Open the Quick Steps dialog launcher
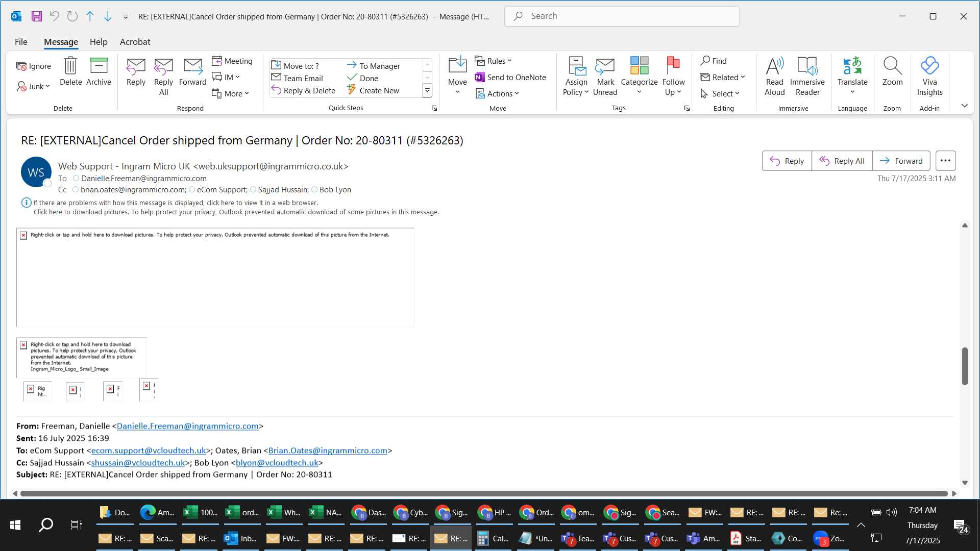Screen dimensions: 980x551 click(434, 108)
